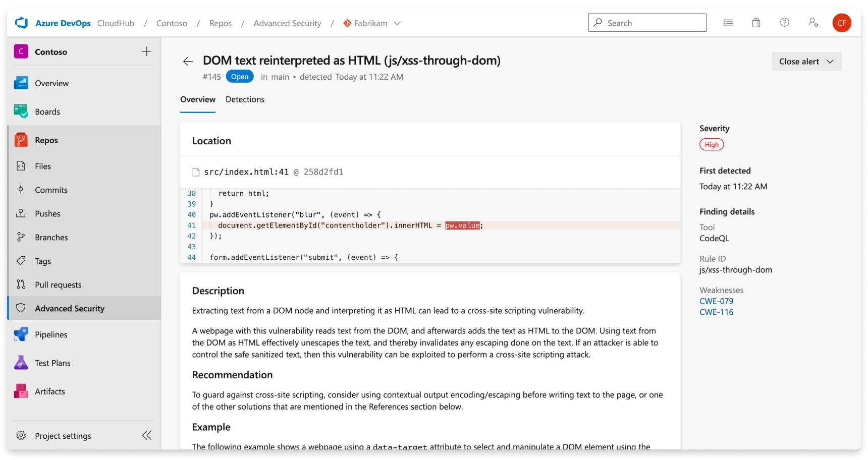Click the Azure DevOps logo icon
Image resolution: width=868 pixels, height=460 pixels.
coord(21,23)
